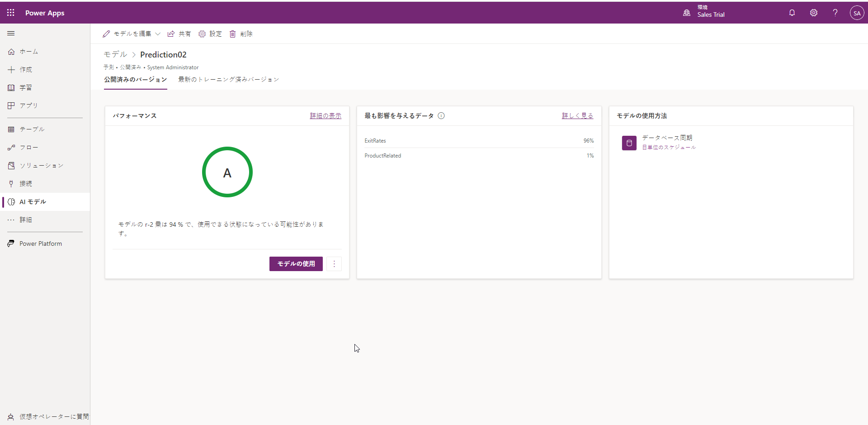
Task: Click 削除 delete button
Action: coord(241,34)
